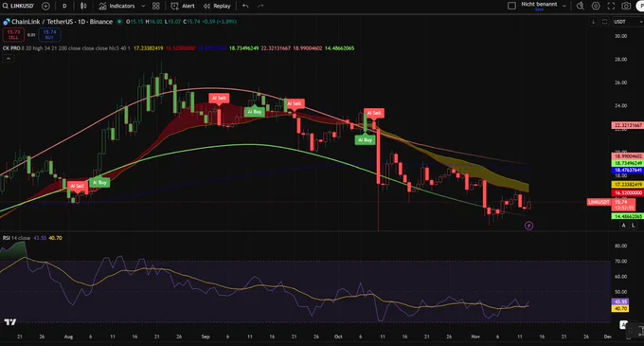Click the down arrow icon beside USDT

coord(593,22)
